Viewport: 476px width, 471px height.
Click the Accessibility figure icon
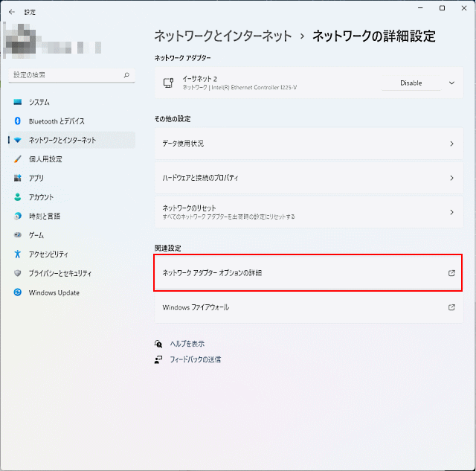tap(18, 254)
